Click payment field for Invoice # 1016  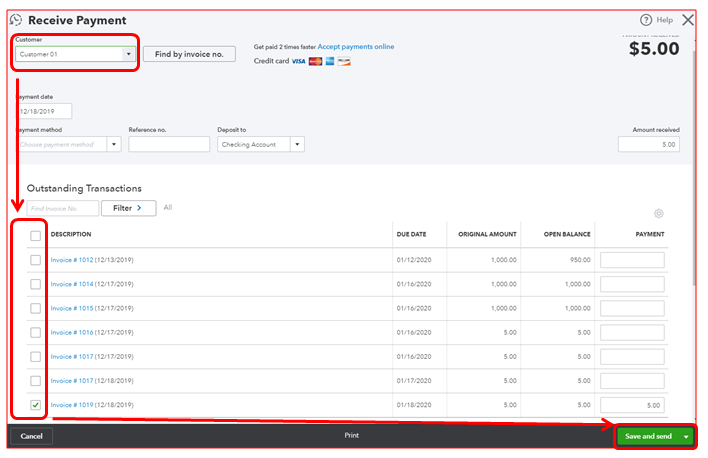click(632, 332)
